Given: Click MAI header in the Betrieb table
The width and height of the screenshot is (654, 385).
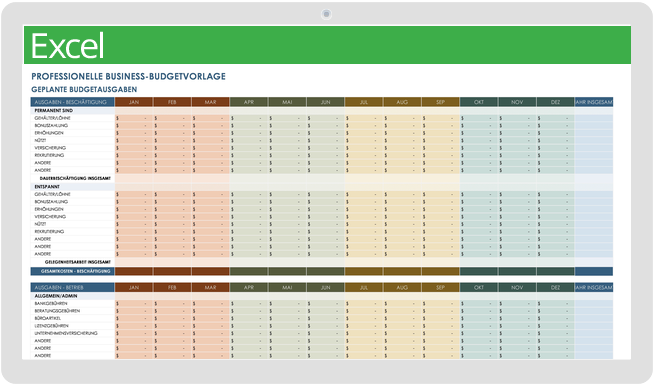Looking at the screenshot, I should click(x=287, y=288).
